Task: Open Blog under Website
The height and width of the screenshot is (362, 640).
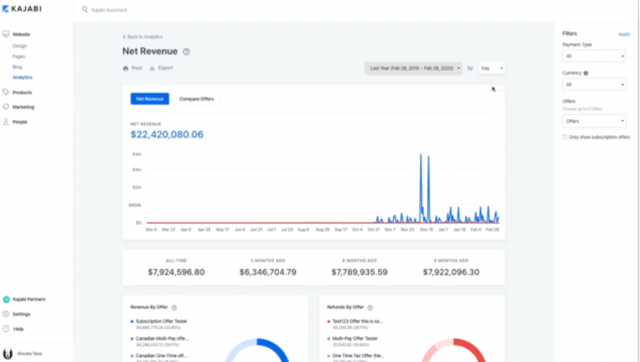Action: pyautogui.click(x=17, y=67)
